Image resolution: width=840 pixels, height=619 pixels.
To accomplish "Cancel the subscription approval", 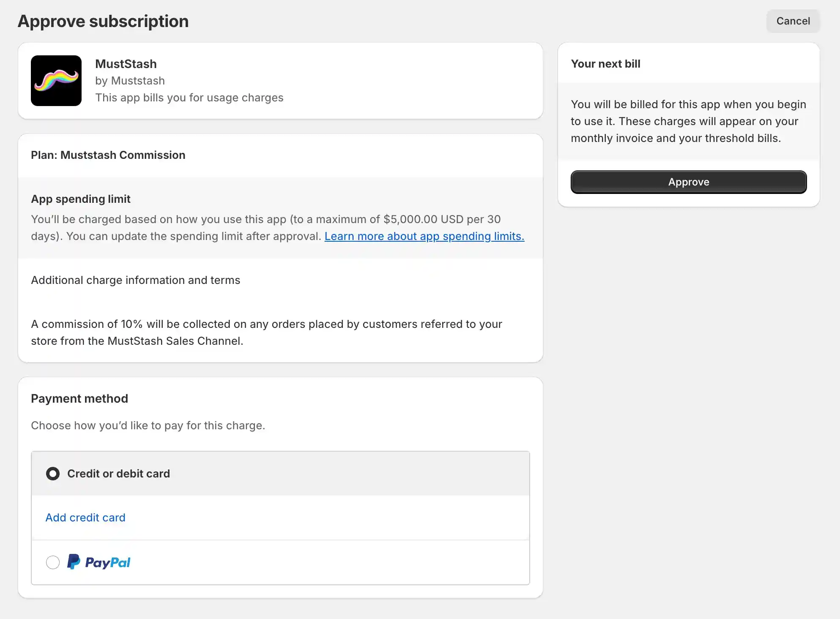I will pos(793,21).
